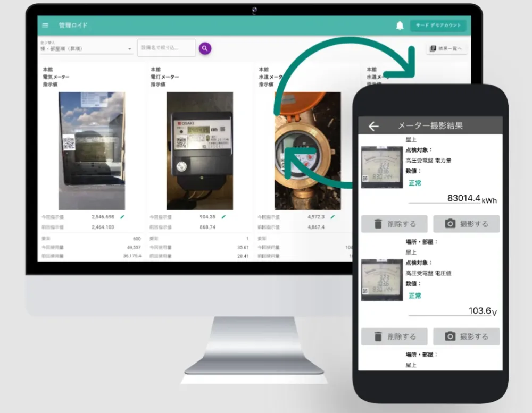Open the 水道メーター brass meter photo

[x=307, y=151]
